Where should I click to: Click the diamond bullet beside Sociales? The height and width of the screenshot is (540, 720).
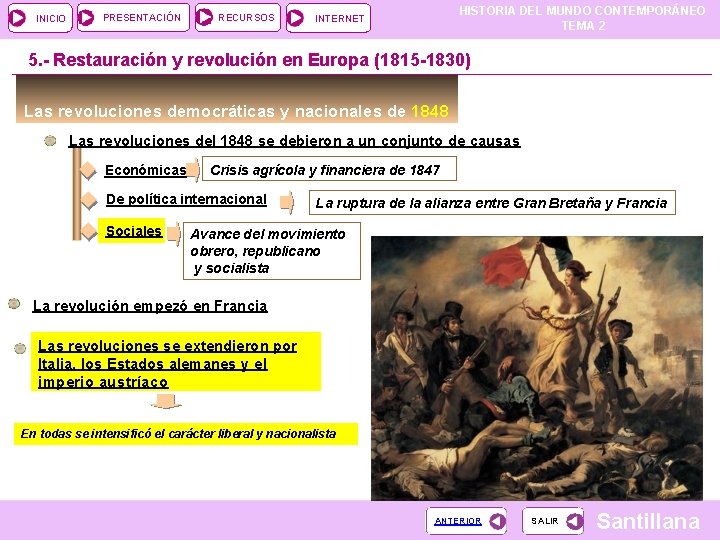click(89, 231)
